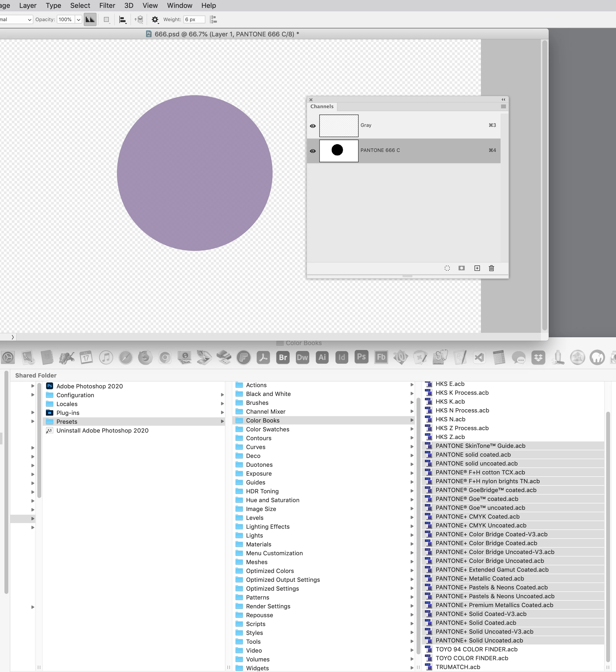Toggle PANTONE 666 C channel visibility
Image resolution: width=616 pixels, height=672 pixels.
[313, 151]
